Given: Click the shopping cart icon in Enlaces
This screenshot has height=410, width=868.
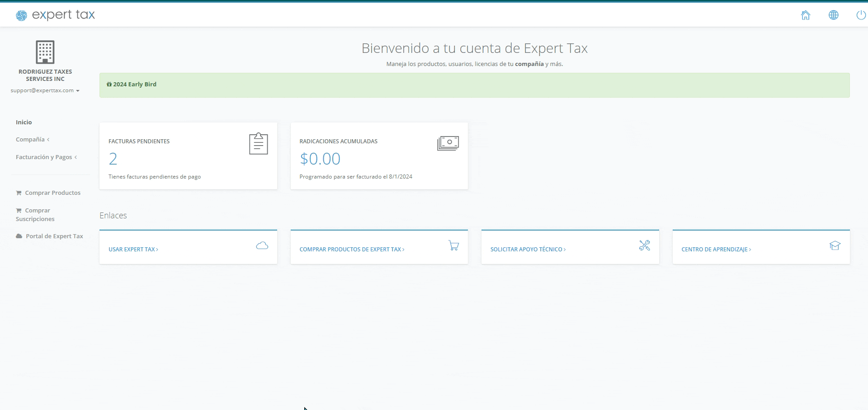Looking at the screenshot, I should (x=454, y=245).
